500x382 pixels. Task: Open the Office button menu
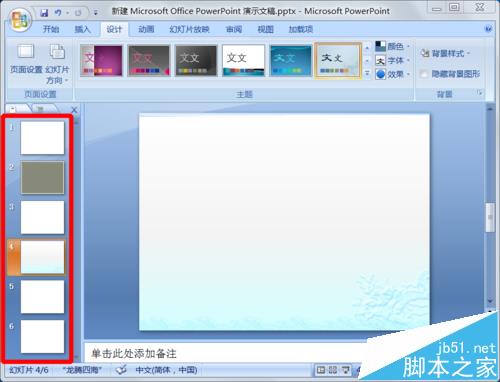point(20,19)
